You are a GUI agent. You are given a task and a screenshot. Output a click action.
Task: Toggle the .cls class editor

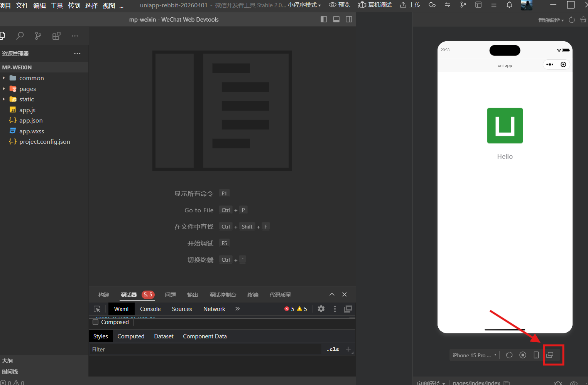click(x=333, y=350)
